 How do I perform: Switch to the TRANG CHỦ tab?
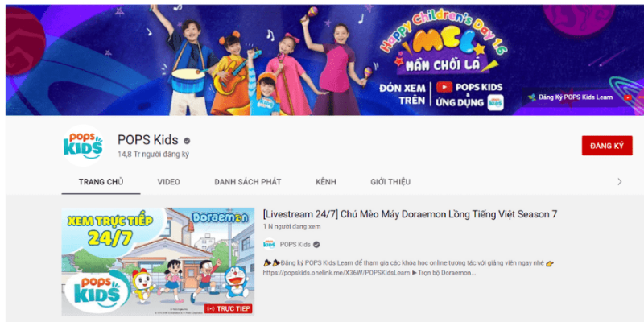tap(101, 182)
